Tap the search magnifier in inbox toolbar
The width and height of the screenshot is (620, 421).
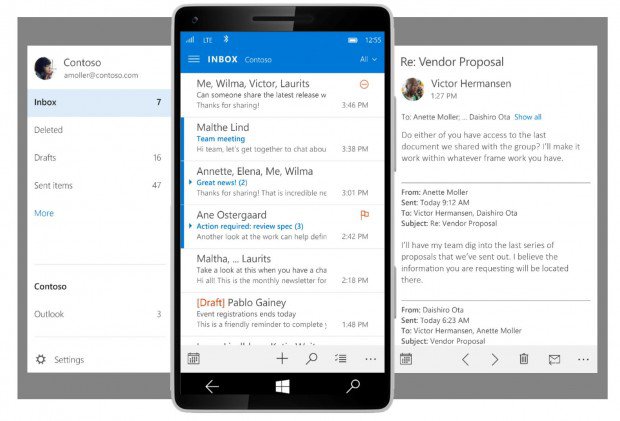312,358
